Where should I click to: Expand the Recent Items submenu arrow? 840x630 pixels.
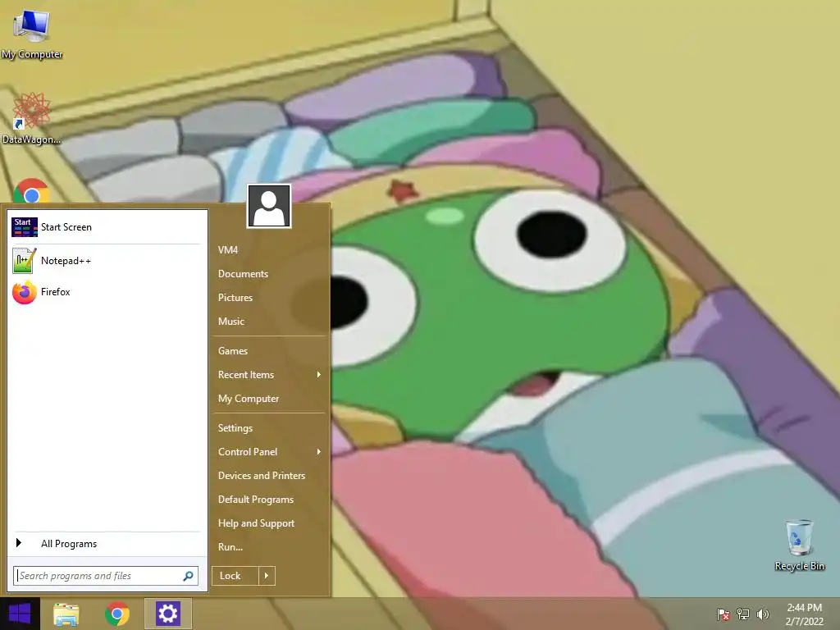(x=319, y=374)
